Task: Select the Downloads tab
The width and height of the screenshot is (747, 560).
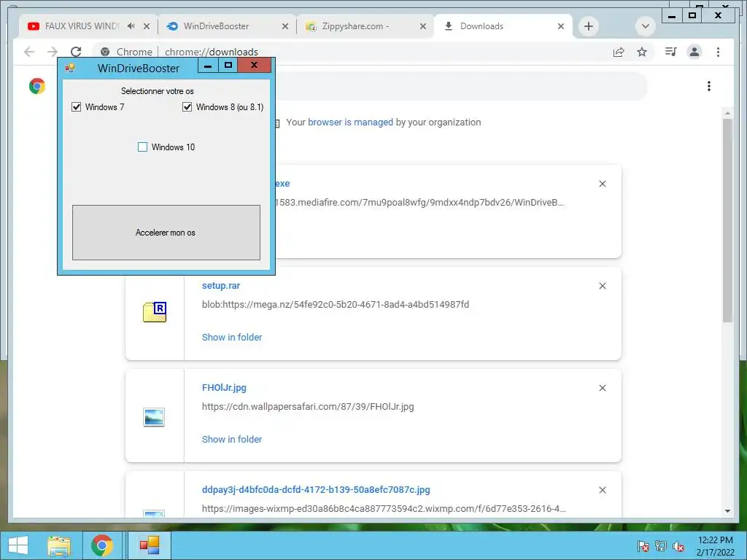Action: 481,26
